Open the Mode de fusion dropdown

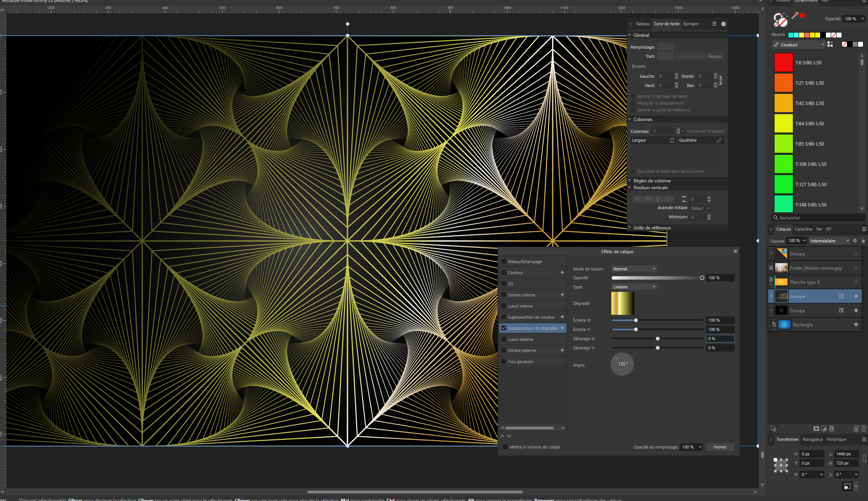(x=634, y=269)
